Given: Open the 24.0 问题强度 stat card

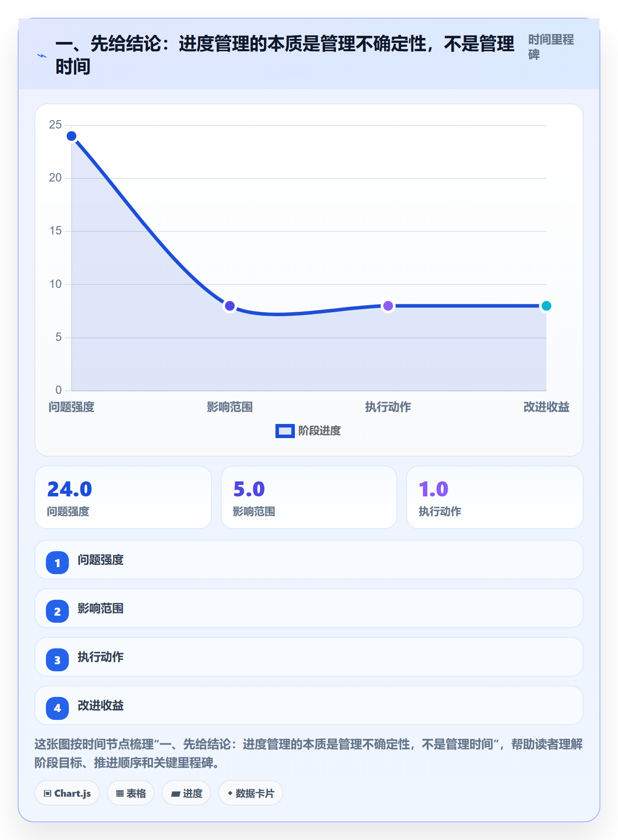Looking at the screenshot, I should coord(123,497).
